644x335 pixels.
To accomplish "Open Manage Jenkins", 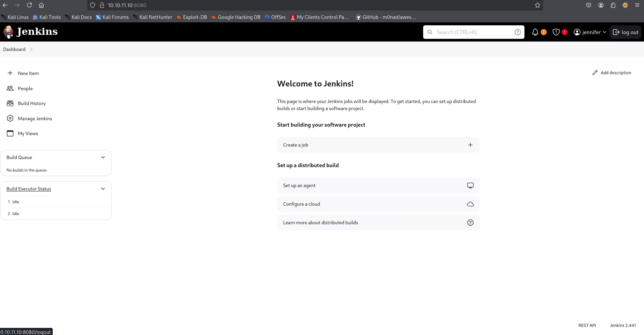I will coord(35,119).
